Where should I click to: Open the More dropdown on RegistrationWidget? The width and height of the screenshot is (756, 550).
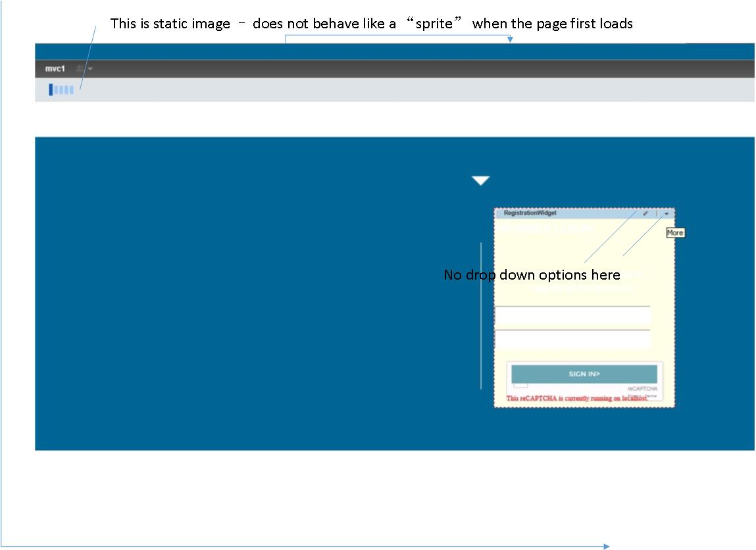coord(667,213)
